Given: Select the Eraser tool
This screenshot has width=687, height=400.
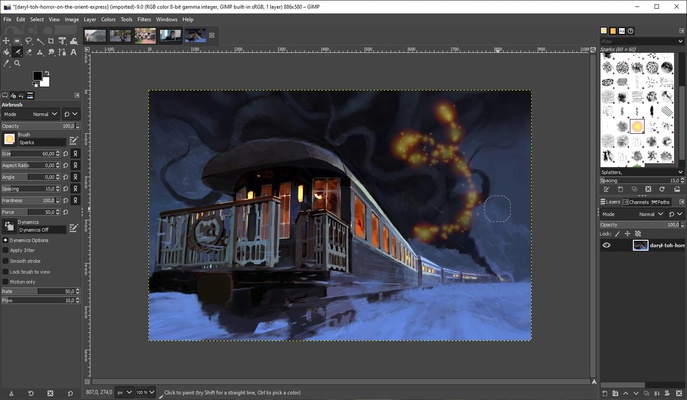Looking at the screenshot, I should point(28,52).
